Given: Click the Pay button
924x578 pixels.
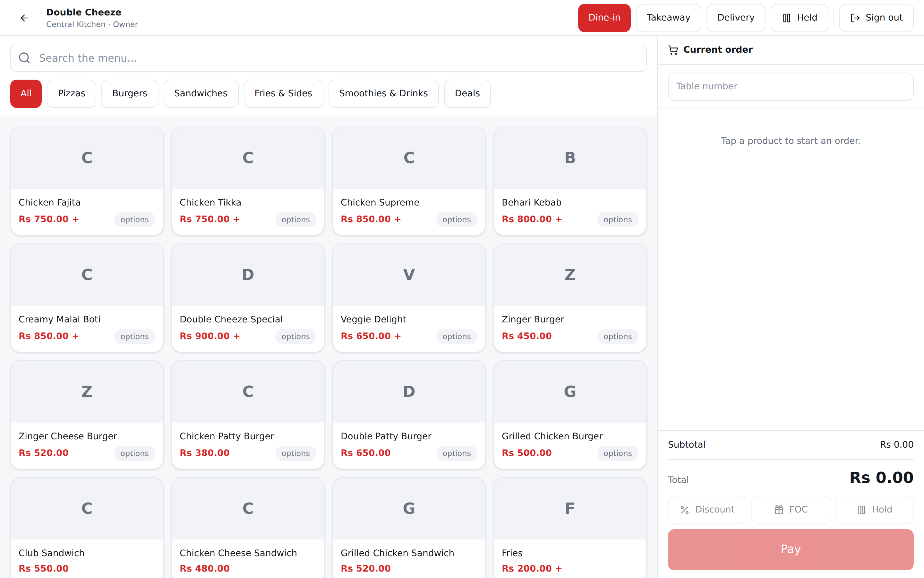Looking at the screenshot, I should [791, 549].
